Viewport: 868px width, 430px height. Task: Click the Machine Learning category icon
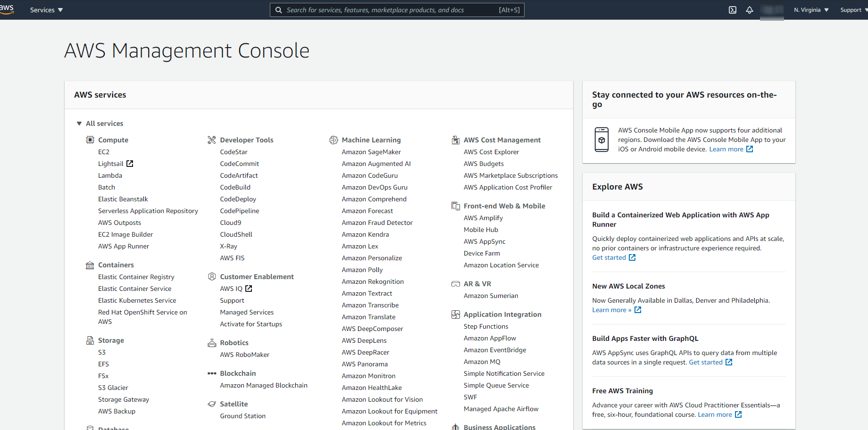pyautogui.click(x=334, y=140)
